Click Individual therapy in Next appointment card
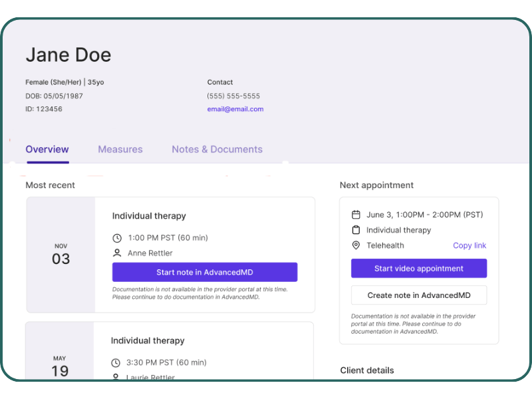Image resolution: width=532 pixels, height=399 pixels. pyautogui.click(x=398, y=230)
